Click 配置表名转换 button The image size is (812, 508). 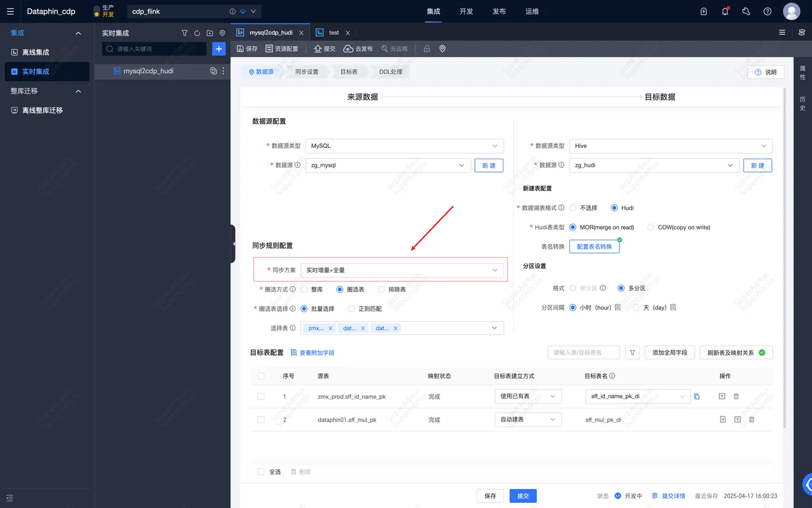(x=594, y=247)
